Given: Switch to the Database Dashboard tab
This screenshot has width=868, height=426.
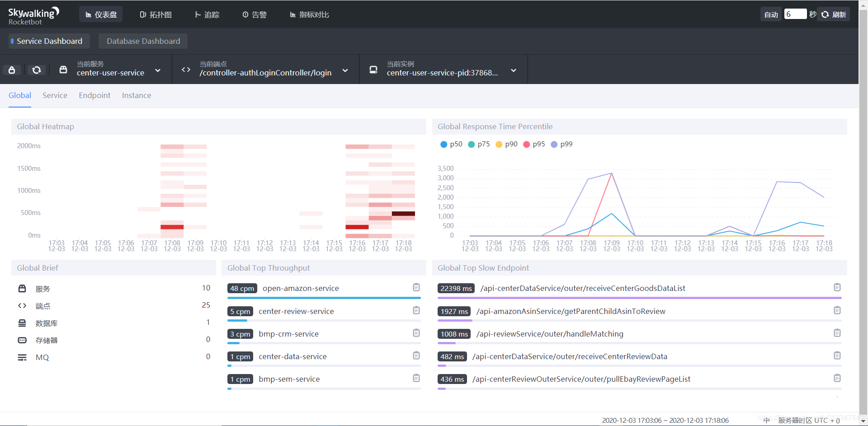Looking at the screenshot, I should point(143,41).
